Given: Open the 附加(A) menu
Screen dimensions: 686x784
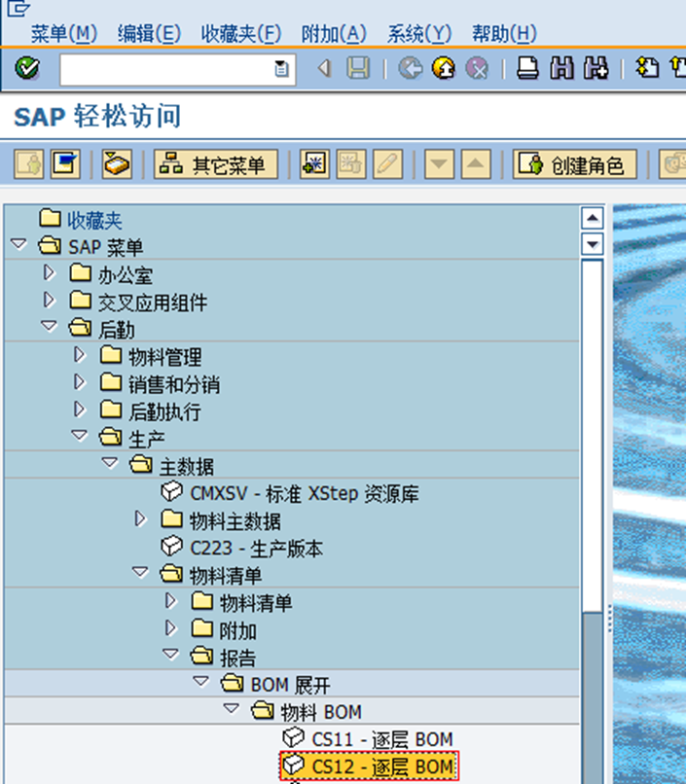Looking at the screenshot, I should coord(334,34).
